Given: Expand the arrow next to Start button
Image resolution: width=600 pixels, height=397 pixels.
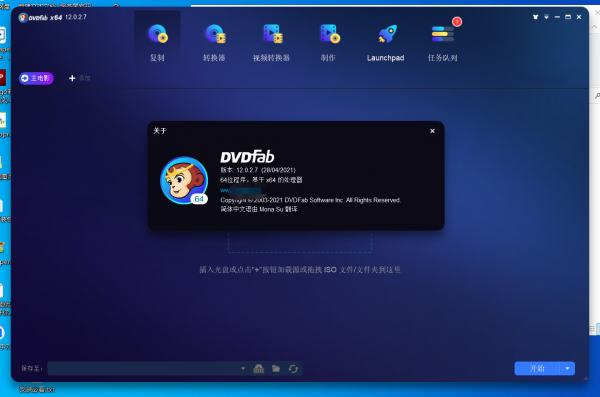Looking at the screenshot, I should 567,368.
